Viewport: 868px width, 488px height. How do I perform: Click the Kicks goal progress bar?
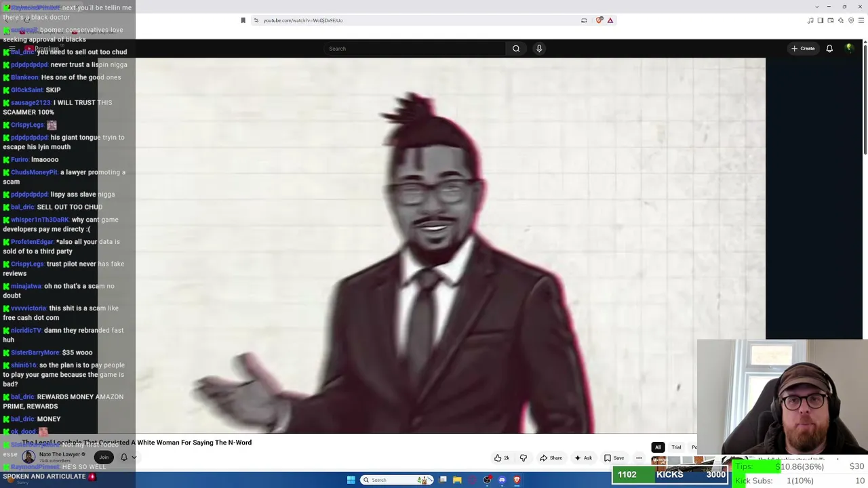[x=670, y=475]
